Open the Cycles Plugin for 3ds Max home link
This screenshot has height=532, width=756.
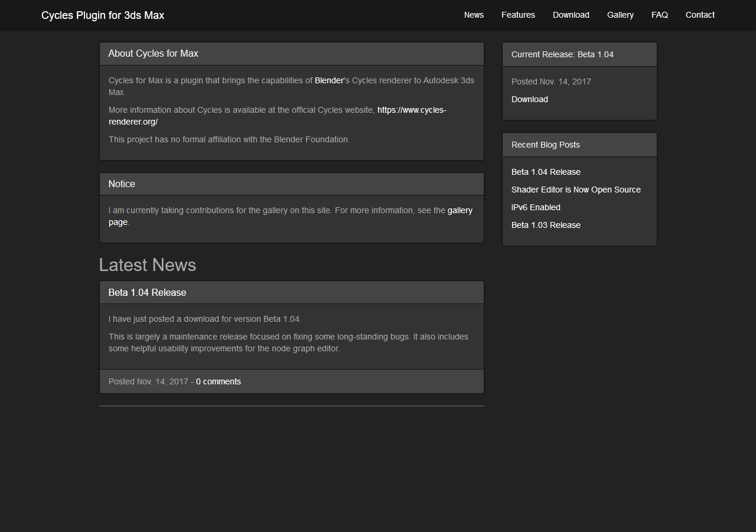click(x=103, y=15)
